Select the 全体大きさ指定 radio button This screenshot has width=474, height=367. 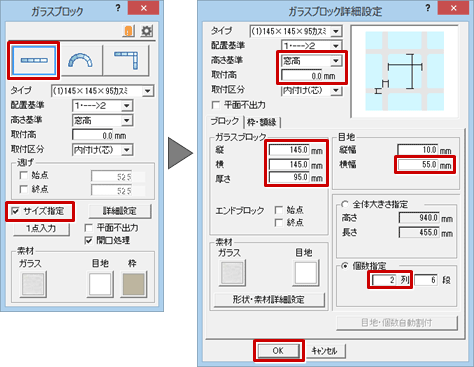(x=344, y=204)
